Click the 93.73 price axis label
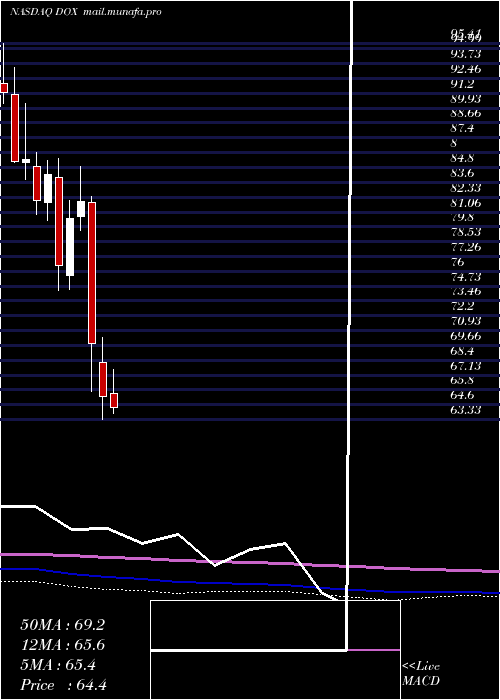The width and height of the screenshot is (500, 700). point(466,54)
